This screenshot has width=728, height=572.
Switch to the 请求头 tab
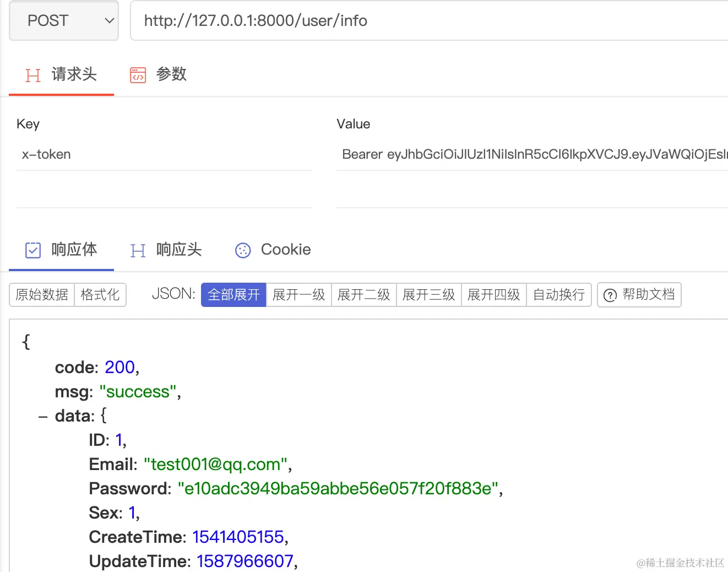pyautogui.click(x=61, y=74)
